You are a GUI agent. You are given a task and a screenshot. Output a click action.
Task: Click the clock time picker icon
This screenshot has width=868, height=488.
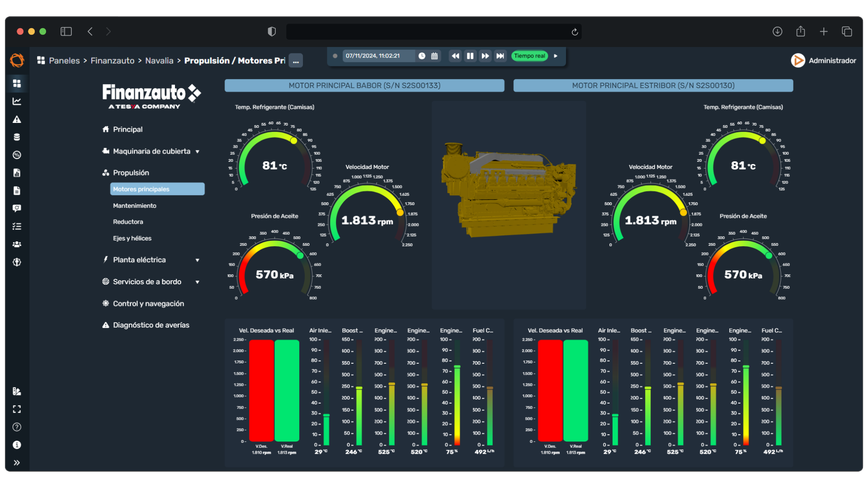pos(421,56)
